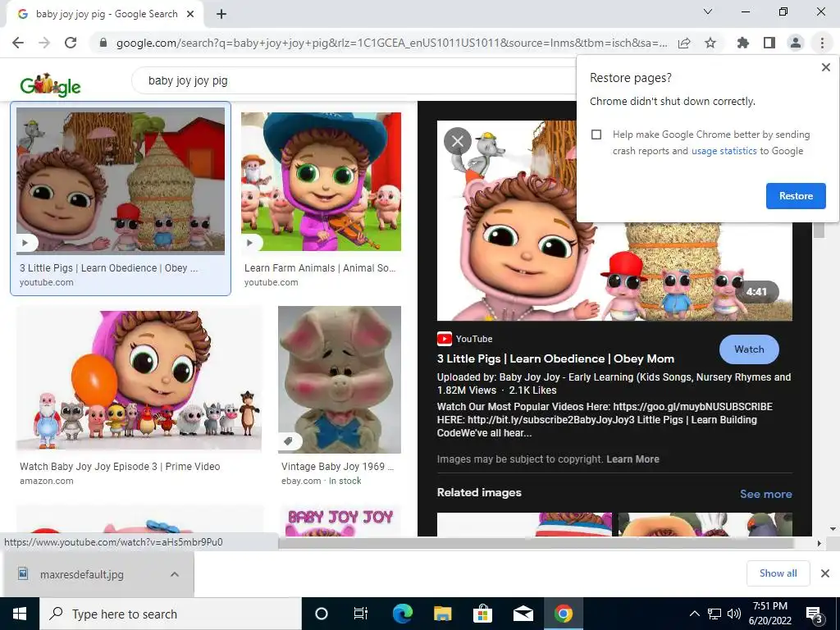Expand the maxresdefault.jpg download options chevron
The width and height of the screenshot is (840, 630).
click(175, 574)
